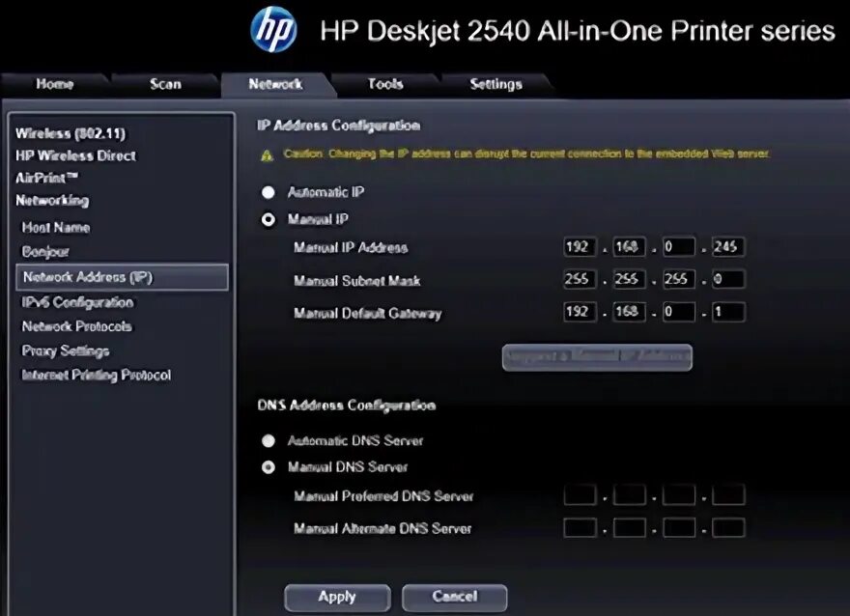Image resolution: width=850 pixels, height=616 pixels.
Task: Switch to the Scan tab
Action: (165, 84)
